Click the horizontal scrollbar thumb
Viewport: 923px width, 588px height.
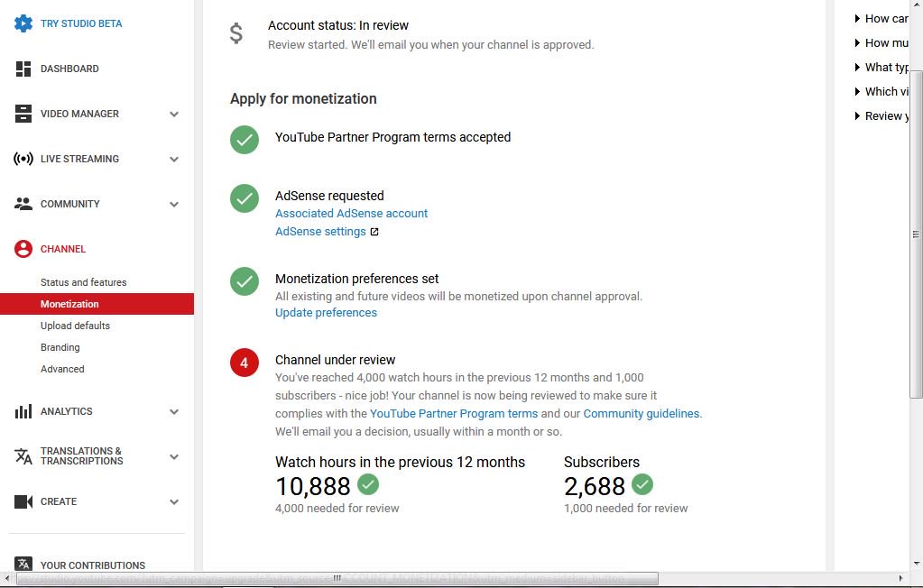point(337,579)
